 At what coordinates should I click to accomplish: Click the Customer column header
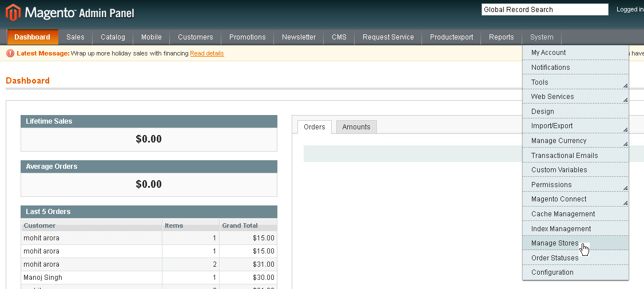point(92,225)
